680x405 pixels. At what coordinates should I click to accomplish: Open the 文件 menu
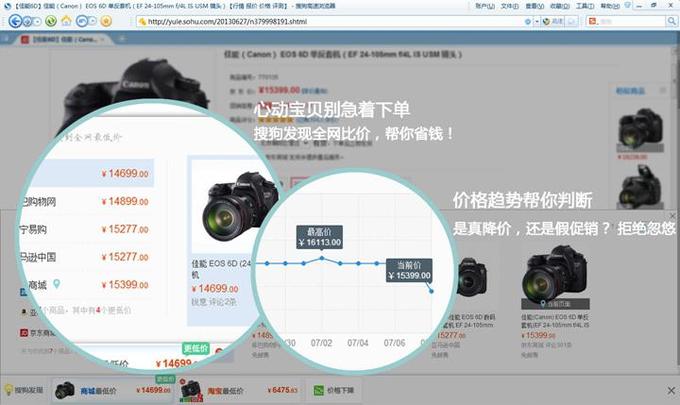click(510, 6)
